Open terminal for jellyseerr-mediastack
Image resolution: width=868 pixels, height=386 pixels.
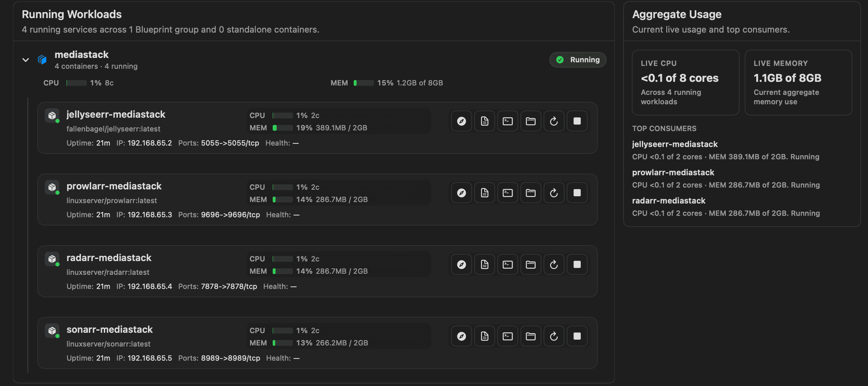point(508,121)
